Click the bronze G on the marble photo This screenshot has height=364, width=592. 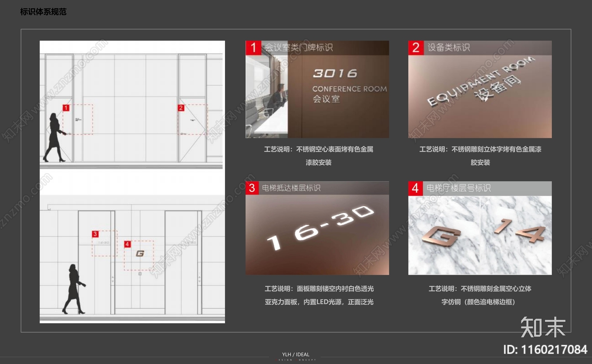tap(442, 236)
